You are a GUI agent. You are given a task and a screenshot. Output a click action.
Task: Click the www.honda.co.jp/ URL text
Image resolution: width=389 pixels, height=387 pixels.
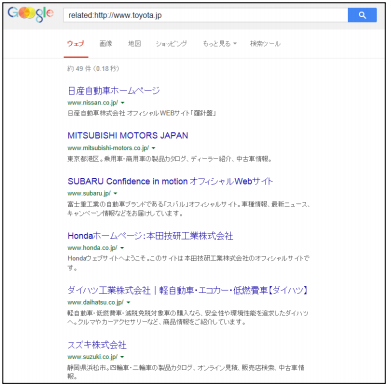click(x=92, y=248)
